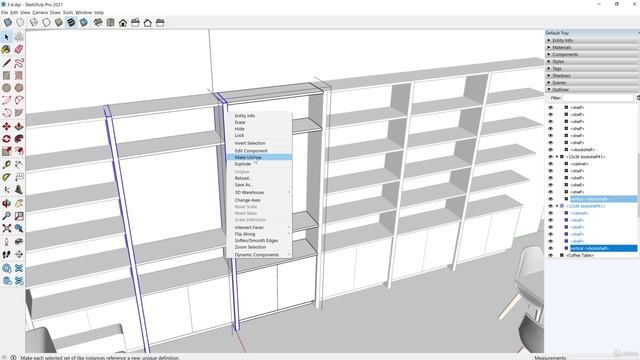Activate the Tape Measure tool
The width and height of the screenshot is (640, 360).
coord(6,164)
